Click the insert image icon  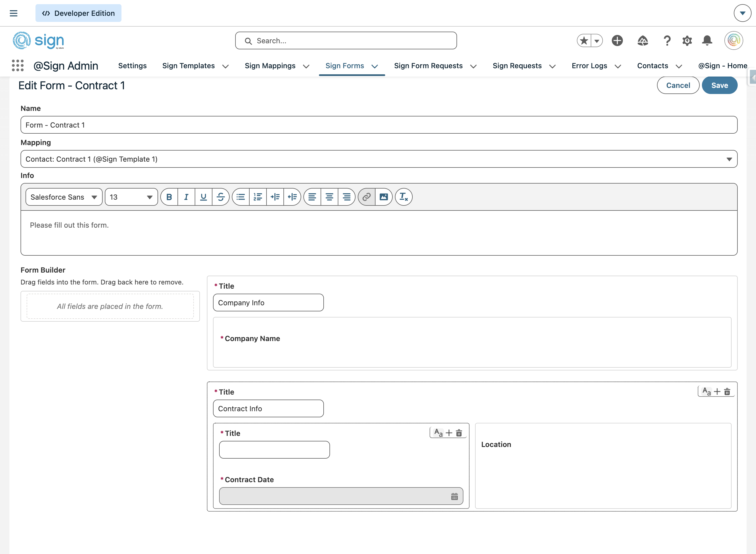tap(384, 197)
